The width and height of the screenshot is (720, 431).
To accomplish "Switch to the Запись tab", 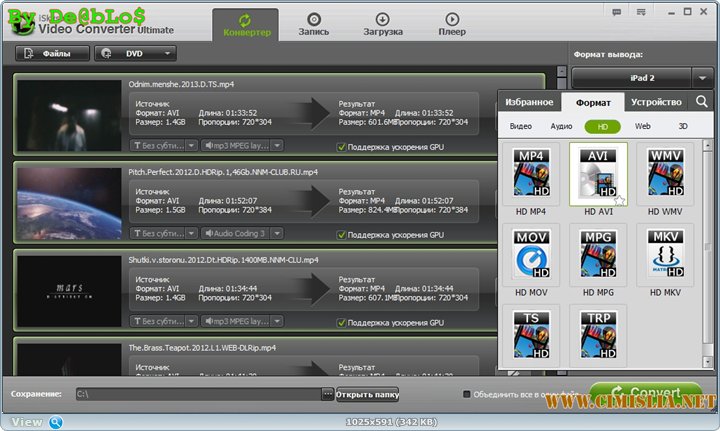I will (x=313, y=25).
